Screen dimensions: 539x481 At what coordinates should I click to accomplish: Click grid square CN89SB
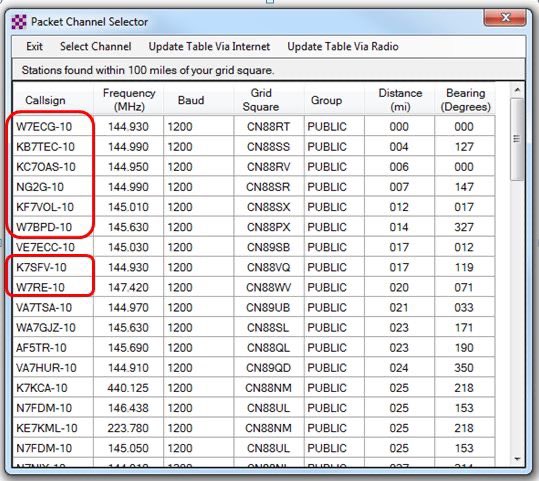pos(268,247)
